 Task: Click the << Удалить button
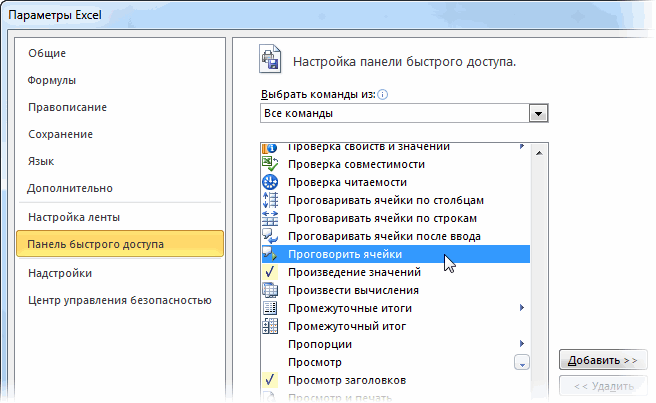tap(603, 386)
